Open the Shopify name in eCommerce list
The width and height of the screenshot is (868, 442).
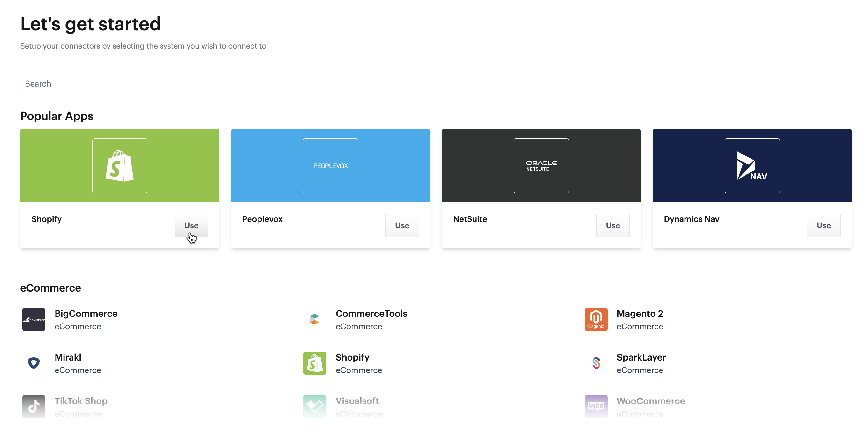(x=352, y=357)
